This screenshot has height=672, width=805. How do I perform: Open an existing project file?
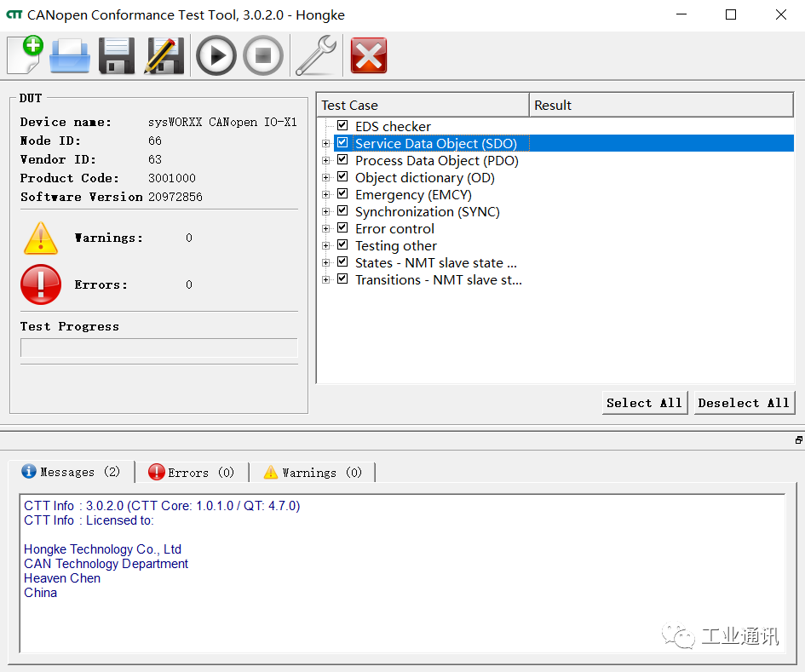pyautogui.click(x=70, y=55)
